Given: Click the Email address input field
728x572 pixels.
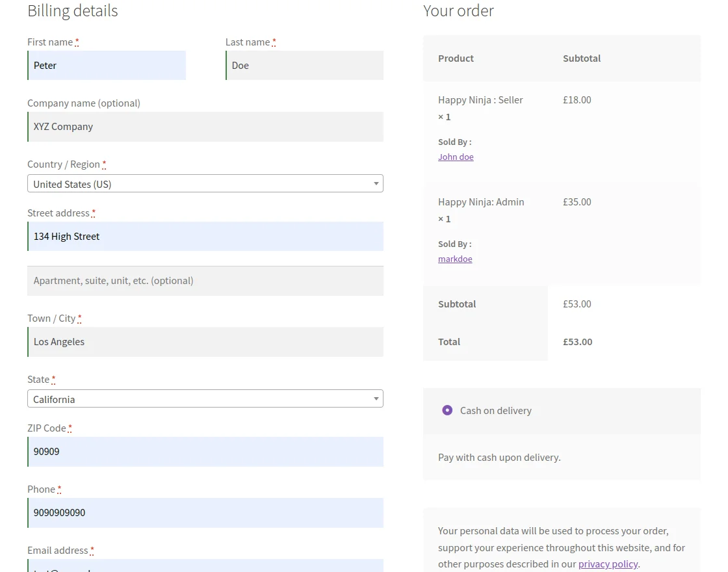Looking at the screenshot, I should pos(205,567).
